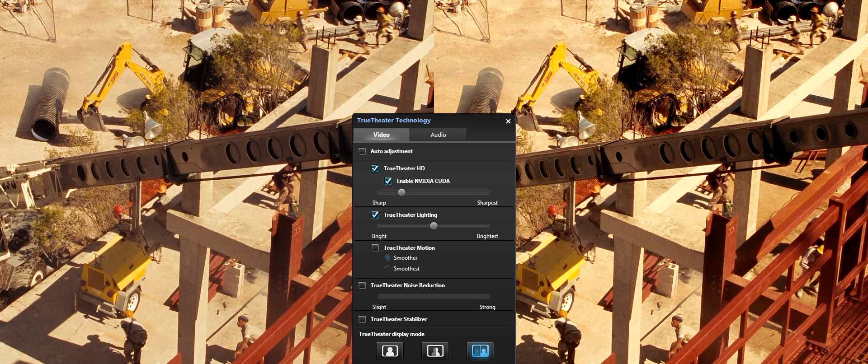Uncheck the TrueTheater HD checkbox
Viewport: 868px width, 364px height.
[375, 168]
